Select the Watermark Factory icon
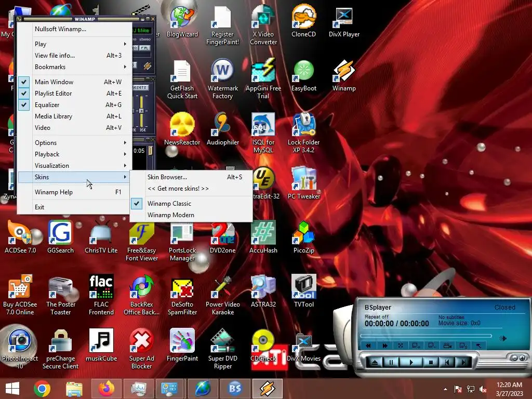Image resolution: width=532 pixels, height=399 pixels. pos(222,79)
